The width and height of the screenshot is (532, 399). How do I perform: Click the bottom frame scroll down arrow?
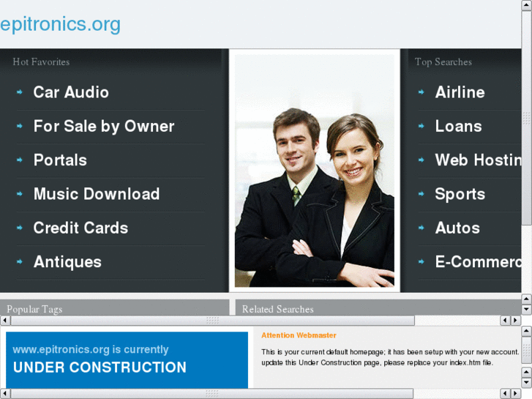click(x=526, y=382)
